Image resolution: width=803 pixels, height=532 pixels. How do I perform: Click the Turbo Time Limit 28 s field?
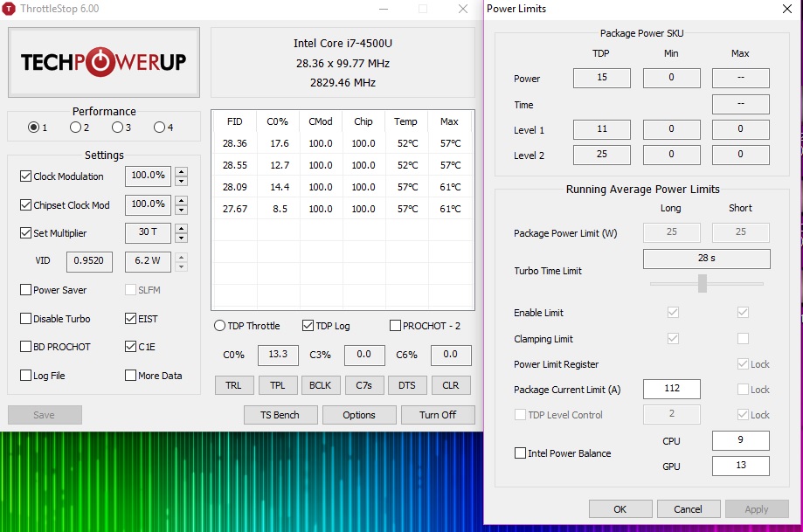click(707, 259)
